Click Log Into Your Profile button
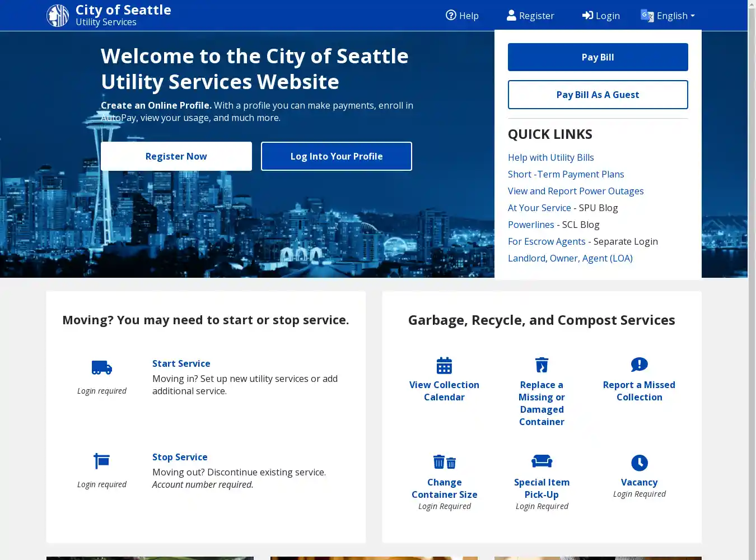 point(337,156)
